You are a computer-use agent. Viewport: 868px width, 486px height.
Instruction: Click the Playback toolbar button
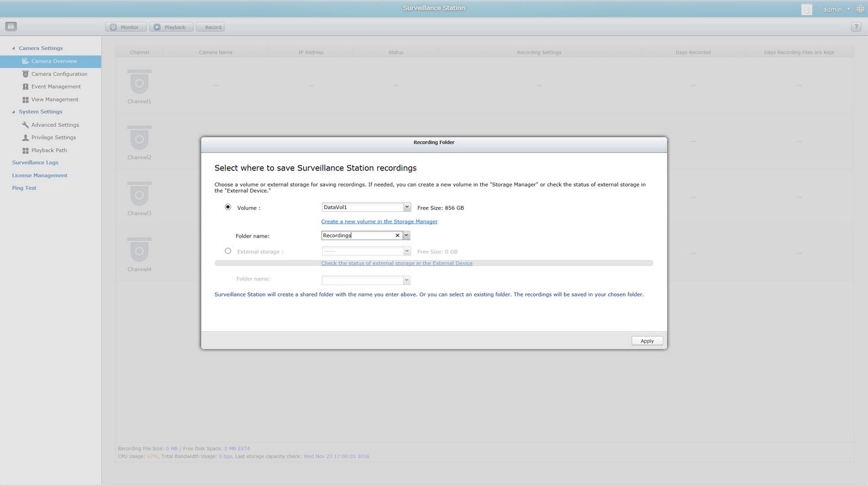pyautogui.click(x=171, y=27)
